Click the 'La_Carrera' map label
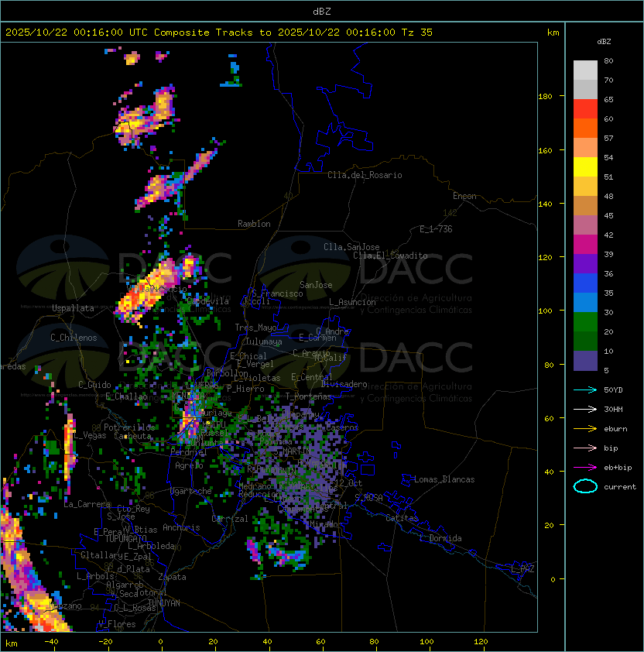Screen dimensions: 644x652 pos(87,504)
